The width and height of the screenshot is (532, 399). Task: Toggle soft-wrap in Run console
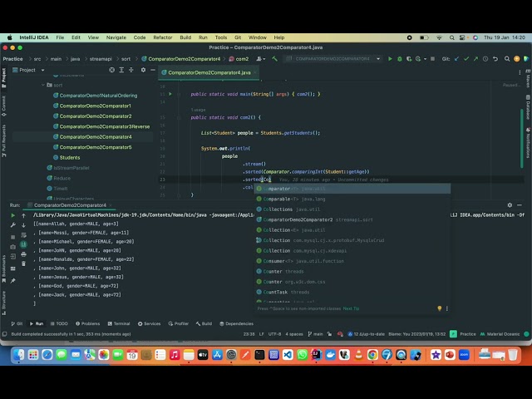[x=23, y=234]
